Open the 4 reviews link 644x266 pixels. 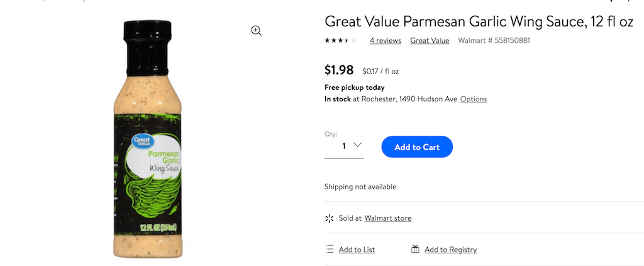click(385, 41)
